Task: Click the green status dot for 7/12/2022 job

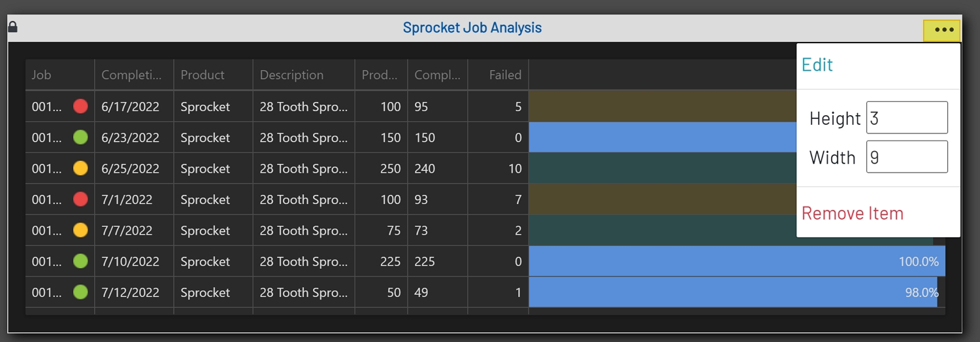Action: pyautogui.click(x=80, y=292)
